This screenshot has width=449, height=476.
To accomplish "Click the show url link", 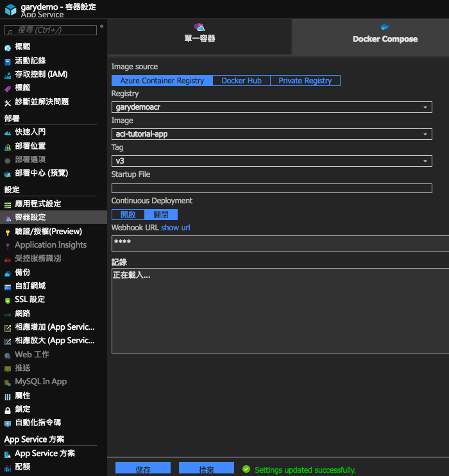I will (x=176, y=227).
